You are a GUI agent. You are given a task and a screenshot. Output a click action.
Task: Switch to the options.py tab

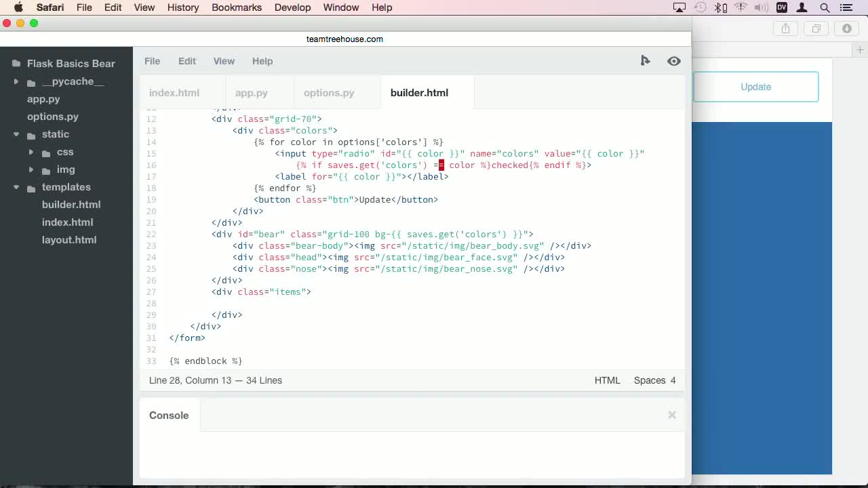click(329, 93)
